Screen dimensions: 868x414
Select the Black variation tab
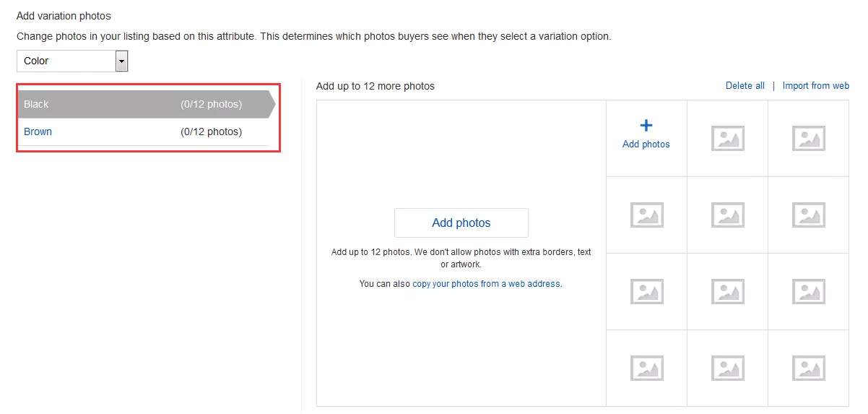pyautogui.click(x=144, y=104)
